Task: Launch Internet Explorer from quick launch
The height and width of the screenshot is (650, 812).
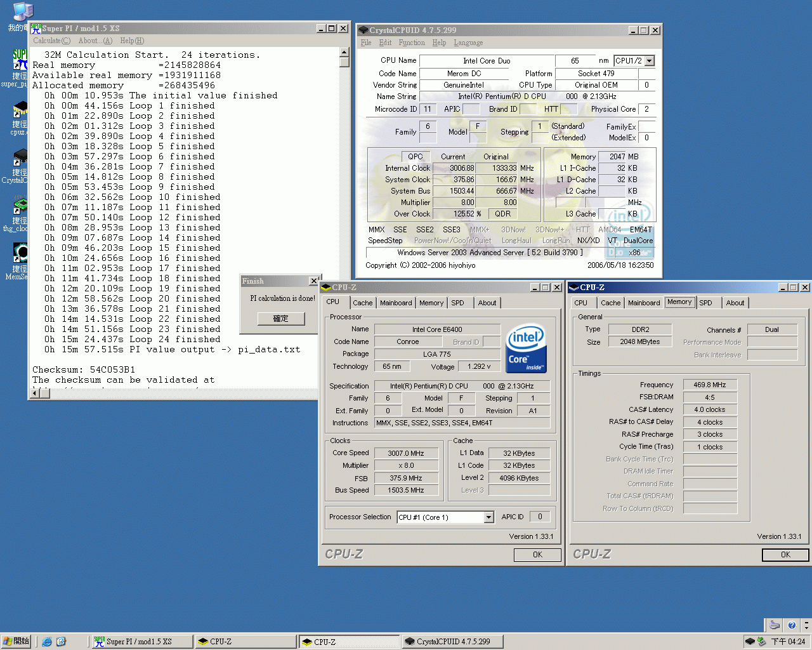Action: tap(47, 642)
